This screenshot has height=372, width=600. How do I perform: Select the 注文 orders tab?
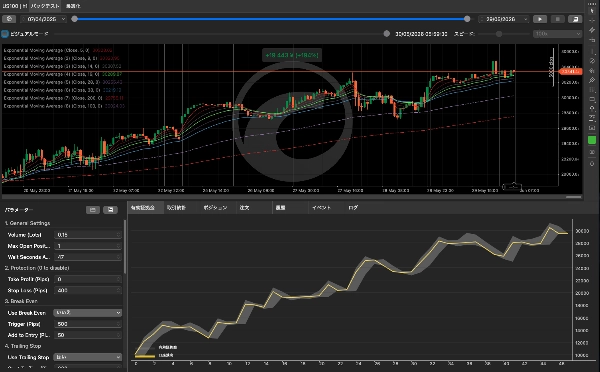[245, 207]
